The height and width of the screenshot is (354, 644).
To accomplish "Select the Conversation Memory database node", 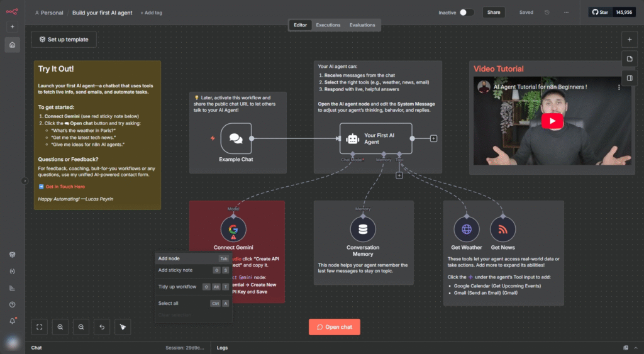I will (x=363, y=230).
